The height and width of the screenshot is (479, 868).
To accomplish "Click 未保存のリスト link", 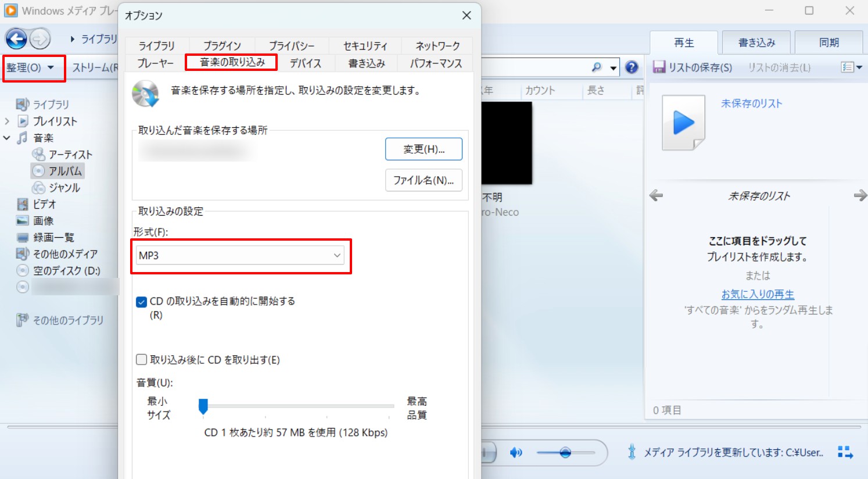I will coord(751,103).
